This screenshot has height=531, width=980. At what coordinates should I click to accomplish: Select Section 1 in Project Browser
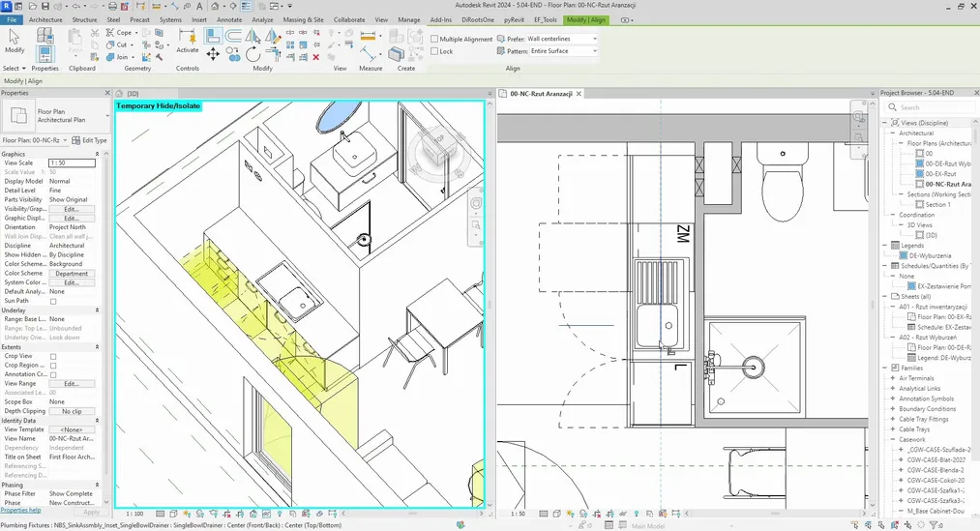(937, 205)
